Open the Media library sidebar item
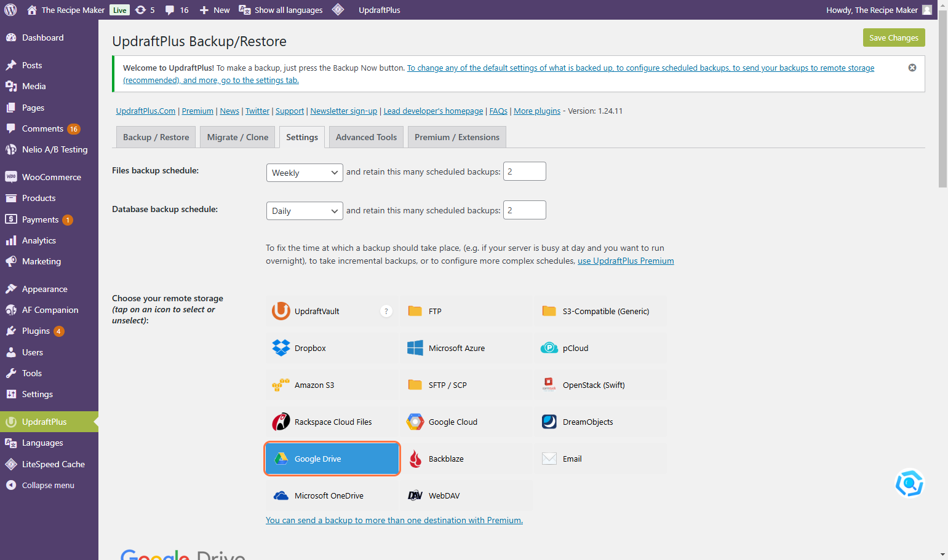Screen dimensions: 948x560 click(x=49, y=86)
